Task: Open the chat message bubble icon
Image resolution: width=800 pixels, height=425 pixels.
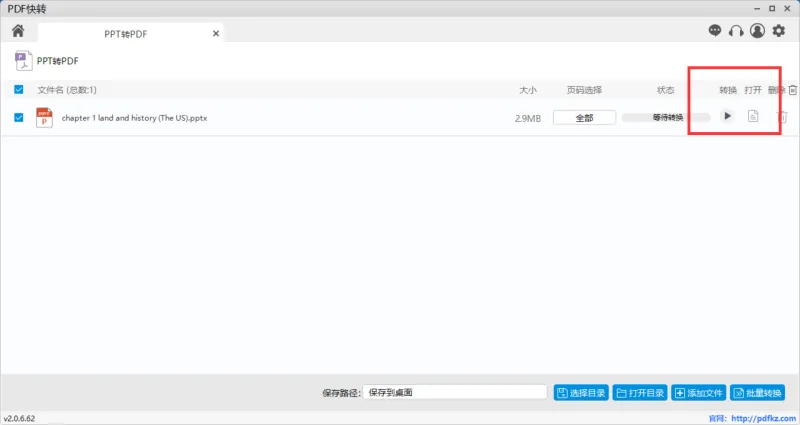Action: (x=715, y=31)
